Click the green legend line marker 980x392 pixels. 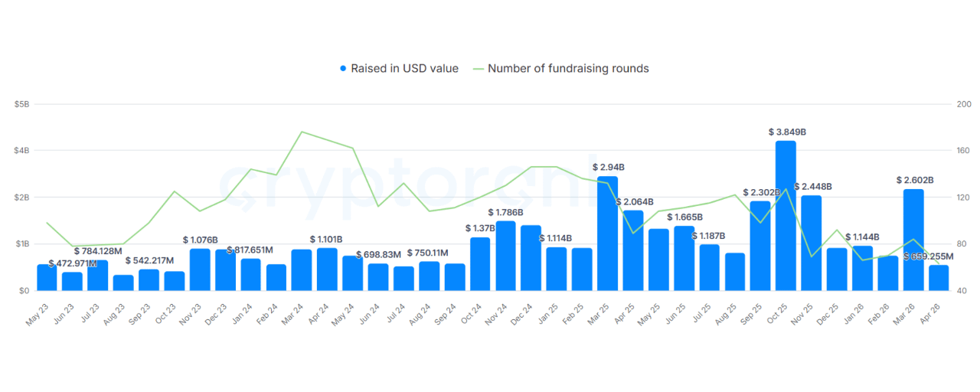[x=479, y=69]
